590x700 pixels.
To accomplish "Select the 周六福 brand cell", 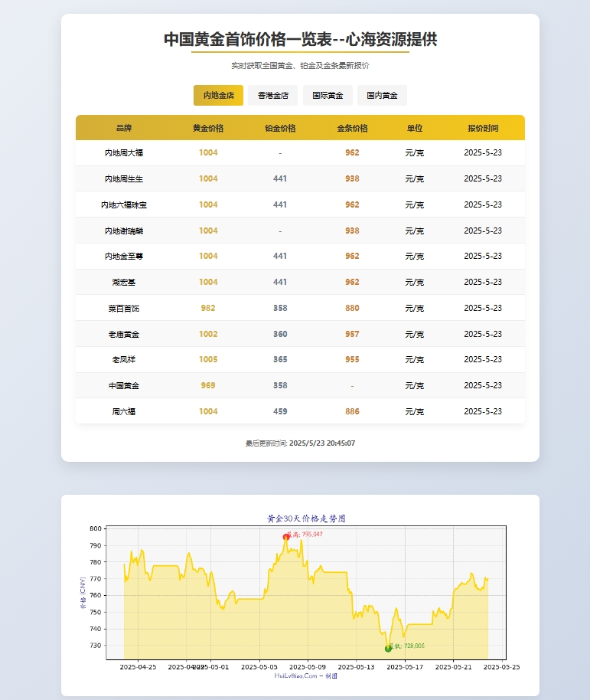I will tap(124, 411).
